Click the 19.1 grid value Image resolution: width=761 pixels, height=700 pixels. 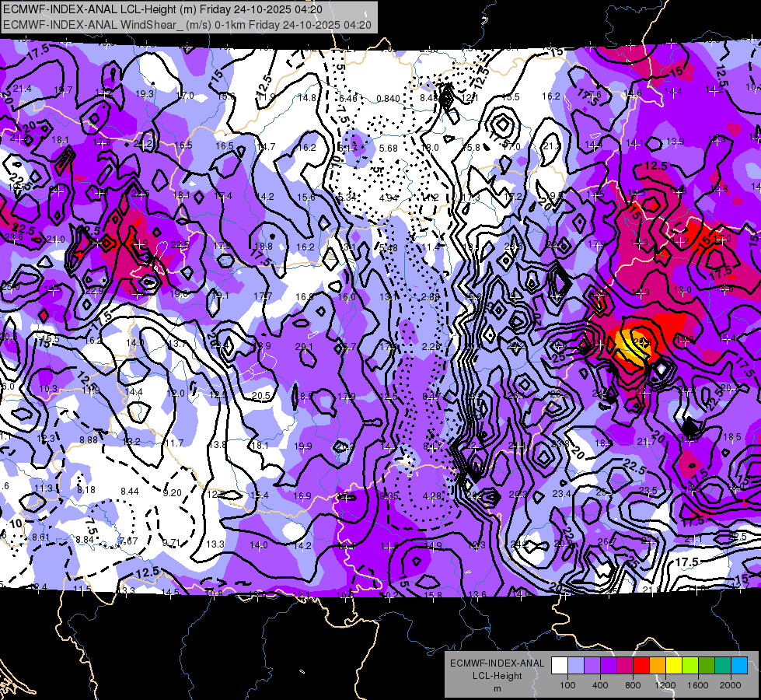[220, 295]
